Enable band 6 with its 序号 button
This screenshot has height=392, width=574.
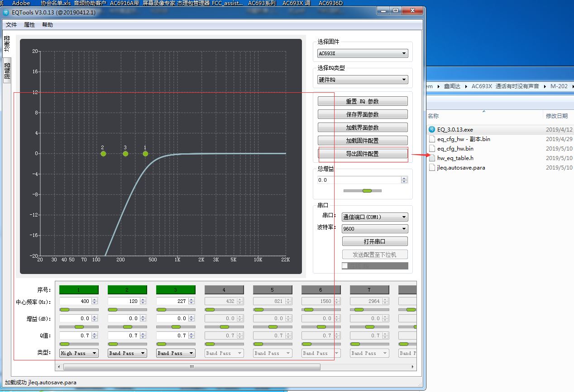(321, 290)
